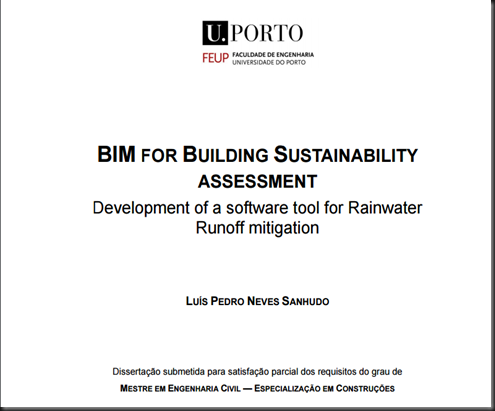
Task: Click the Especialização em Construções text
Action: (324, 388)
